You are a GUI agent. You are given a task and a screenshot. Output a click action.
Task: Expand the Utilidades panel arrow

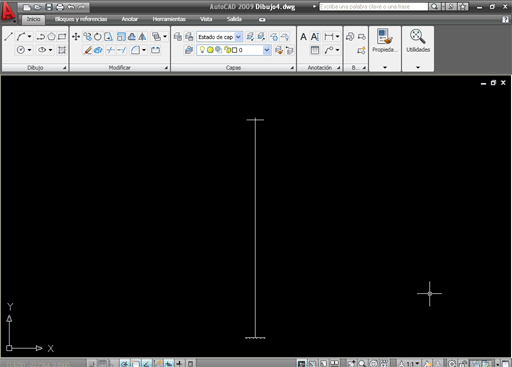(x=418, y=67)
